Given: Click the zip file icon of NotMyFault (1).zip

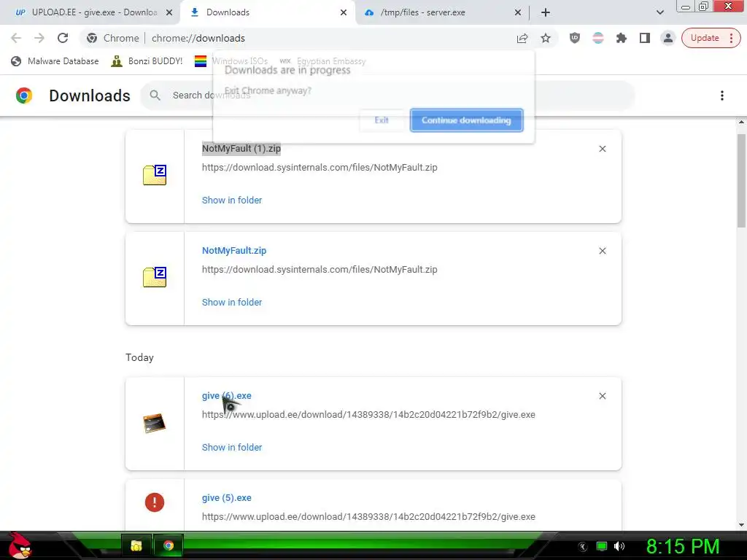Looking at the screenshot, I should [155, 175].
